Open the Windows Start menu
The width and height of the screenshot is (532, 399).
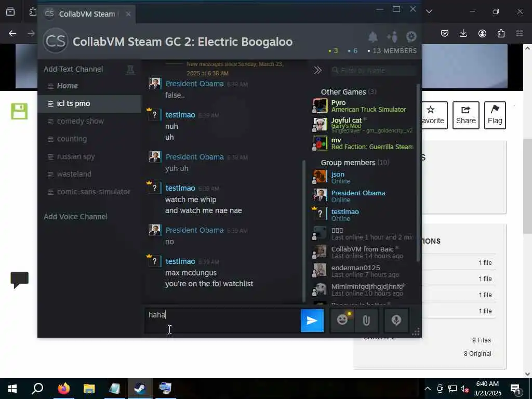12,388
